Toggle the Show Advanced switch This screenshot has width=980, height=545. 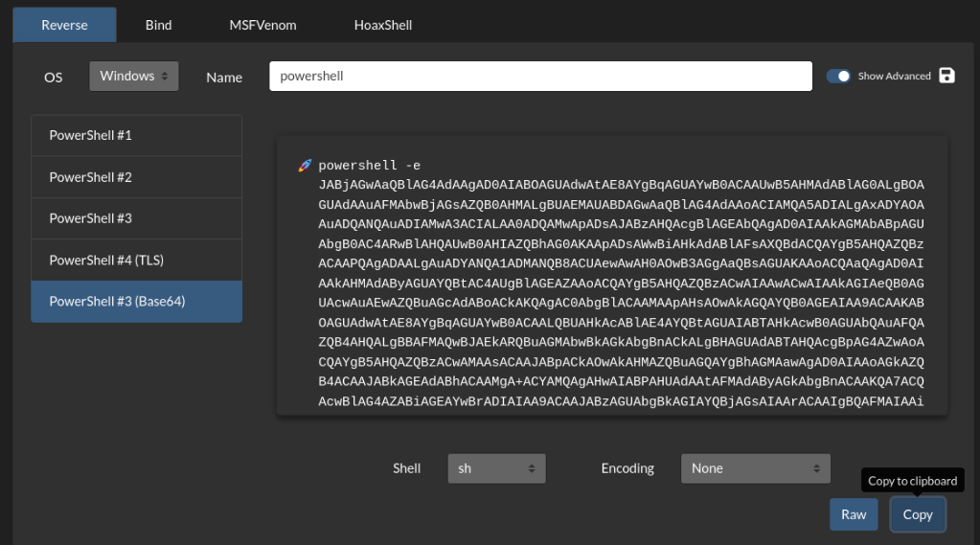(838, 77)
